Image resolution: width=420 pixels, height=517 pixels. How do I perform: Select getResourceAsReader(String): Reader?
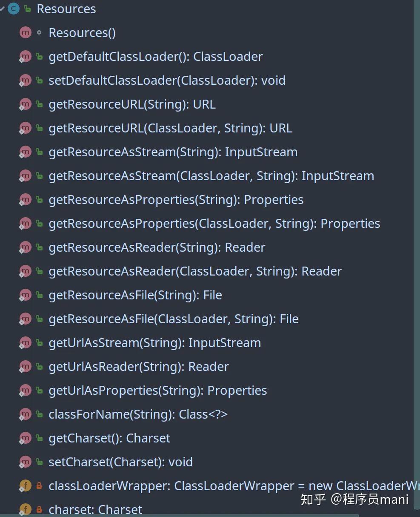157,247
